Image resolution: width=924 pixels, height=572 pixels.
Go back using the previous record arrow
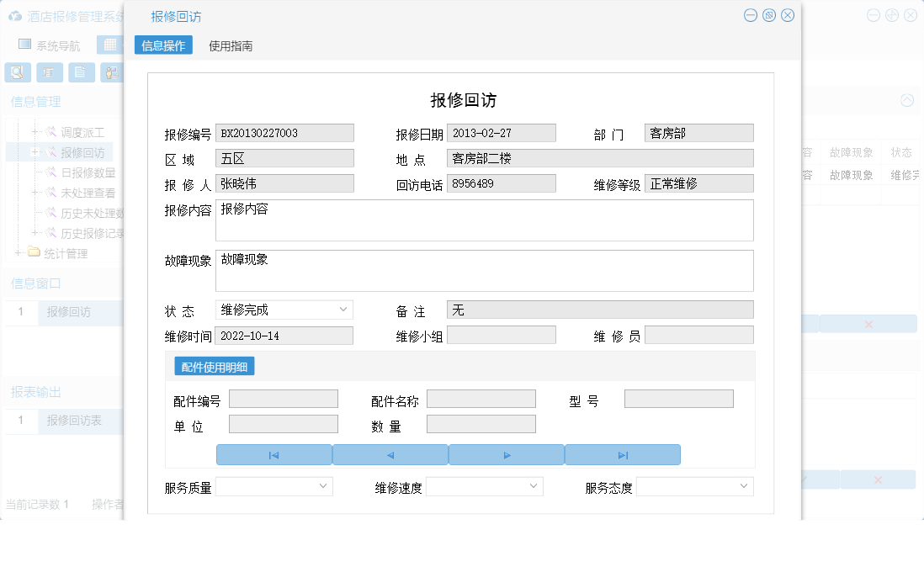[390, 454]
